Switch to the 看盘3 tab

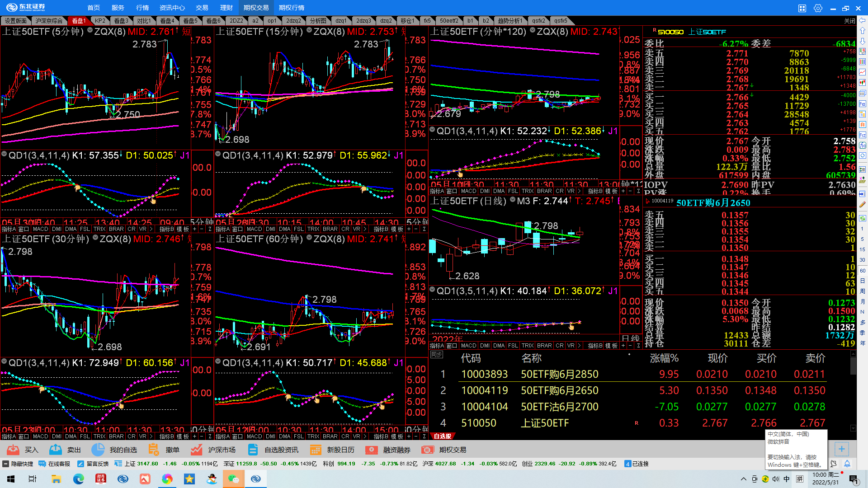(x=121, y=21)
